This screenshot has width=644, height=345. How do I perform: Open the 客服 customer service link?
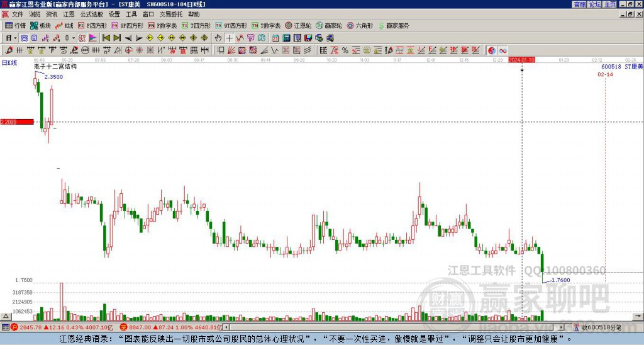[579, 4]
